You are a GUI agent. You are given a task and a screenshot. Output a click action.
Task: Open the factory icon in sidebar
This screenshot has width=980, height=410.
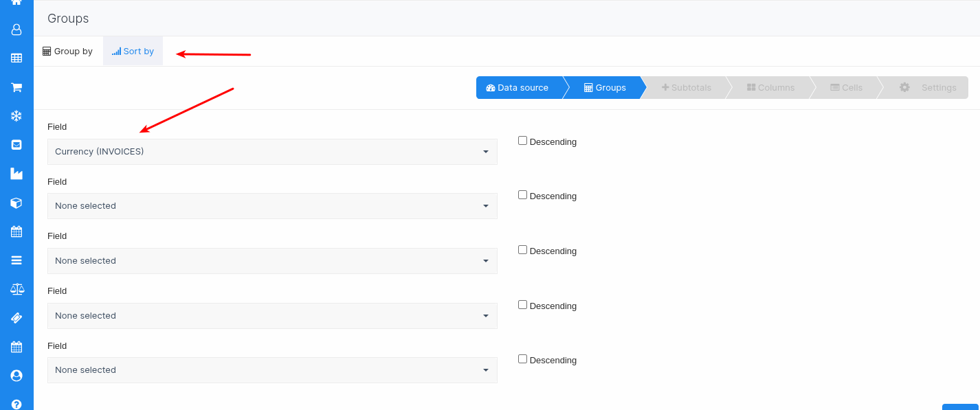click(x=16, y=174)
